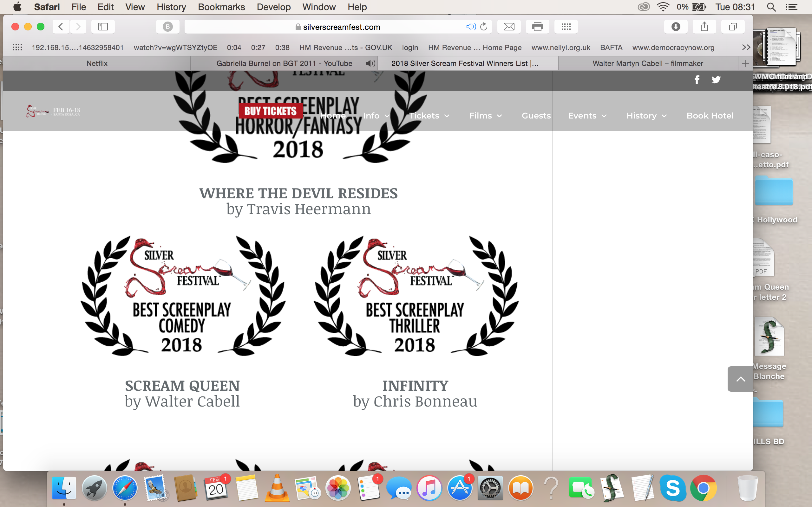
Task: Click the scroll-to-top arrow button
Action: tap(741, 379)
